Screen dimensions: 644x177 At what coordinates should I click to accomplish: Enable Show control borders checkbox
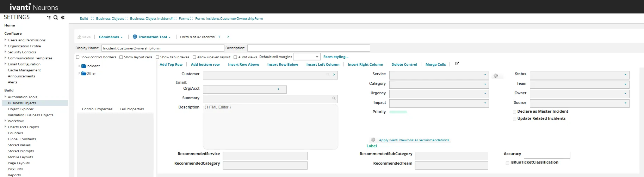point(78,57)
